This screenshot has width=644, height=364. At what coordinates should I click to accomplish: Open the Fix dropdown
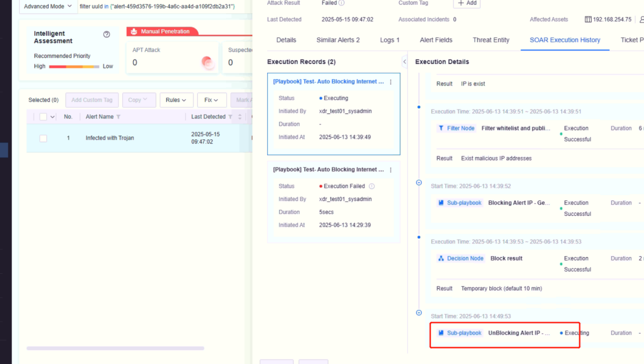[x=212, y=100]
